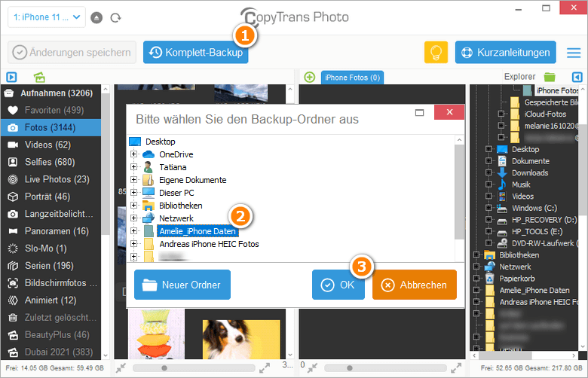
Task: Click enlarge thumbnails icon in right pane
Action: point(456,368)
